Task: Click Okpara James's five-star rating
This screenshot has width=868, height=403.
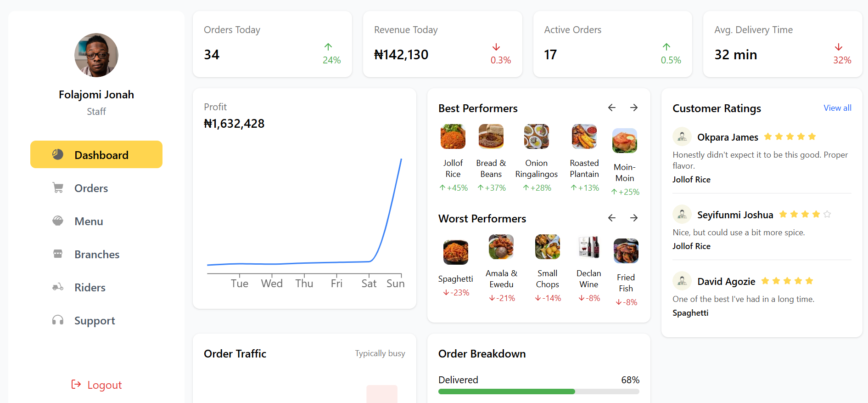Action: coord(790,136)
